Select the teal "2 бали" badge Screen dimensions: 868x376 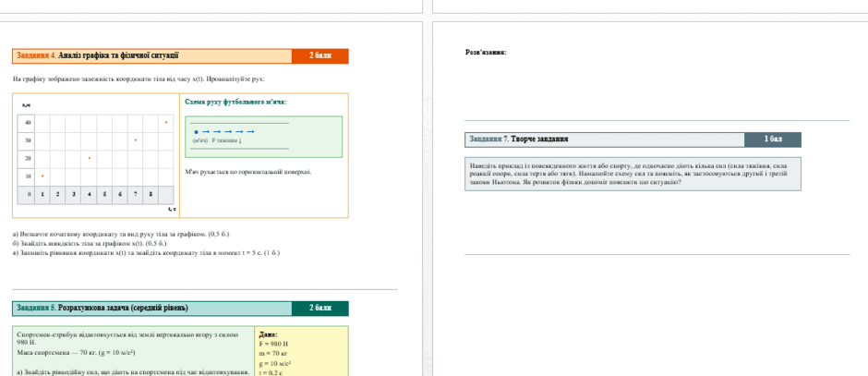[320, 309]
